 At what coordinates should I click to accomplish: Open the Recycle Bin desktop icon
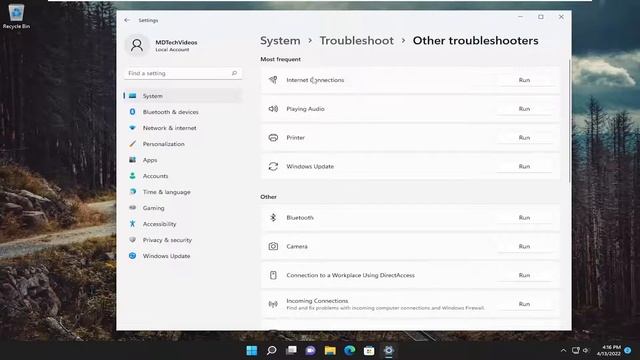(x=16, y=16)
